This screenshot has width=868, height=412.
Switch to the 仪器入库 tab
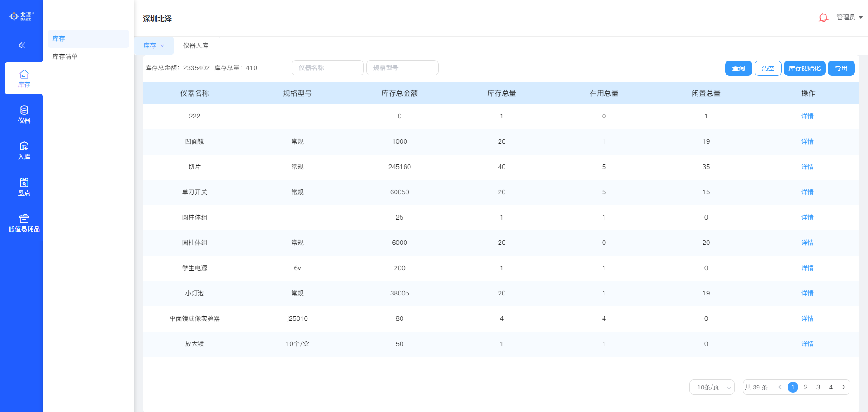[196, 46]
